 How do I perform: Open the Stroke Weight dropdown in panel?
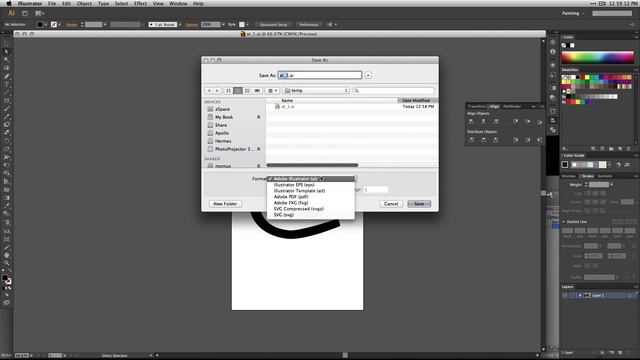point(612,185)
